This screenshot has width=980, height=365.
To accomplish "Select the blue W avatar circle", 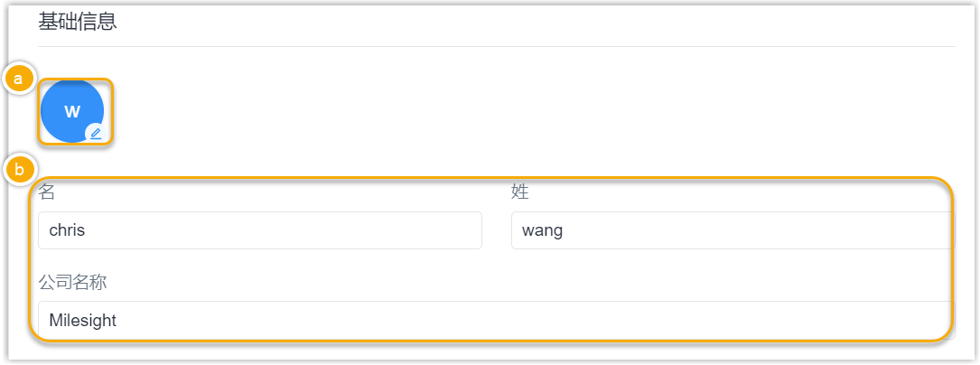I will (72, 111).
